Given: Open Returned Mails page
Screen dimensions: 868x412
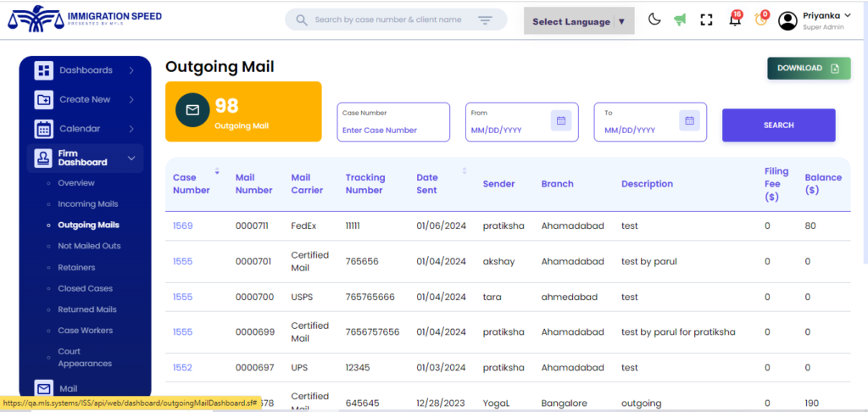Looking at the screenshot, I should pyautogui.click(x=87, y=309).
